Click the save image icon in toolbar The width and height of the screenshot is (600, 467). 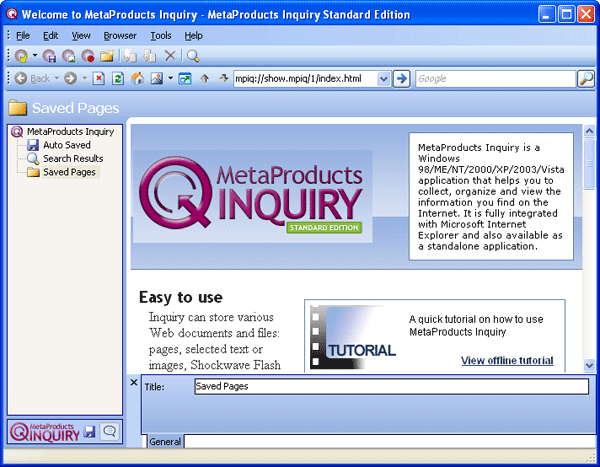pyautogui.click(x=68, y=56)
